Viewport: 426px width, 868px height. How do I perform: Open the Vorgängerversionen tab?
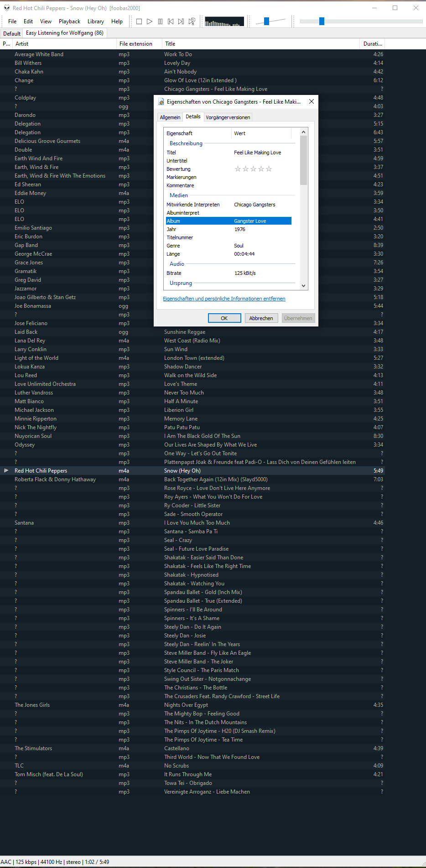coord(228,117)
